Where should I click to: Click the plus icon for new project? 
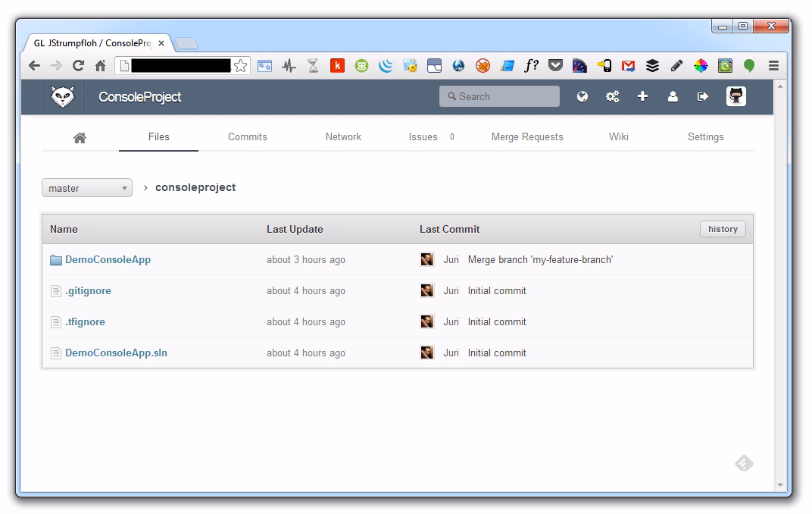click(642, 96)
